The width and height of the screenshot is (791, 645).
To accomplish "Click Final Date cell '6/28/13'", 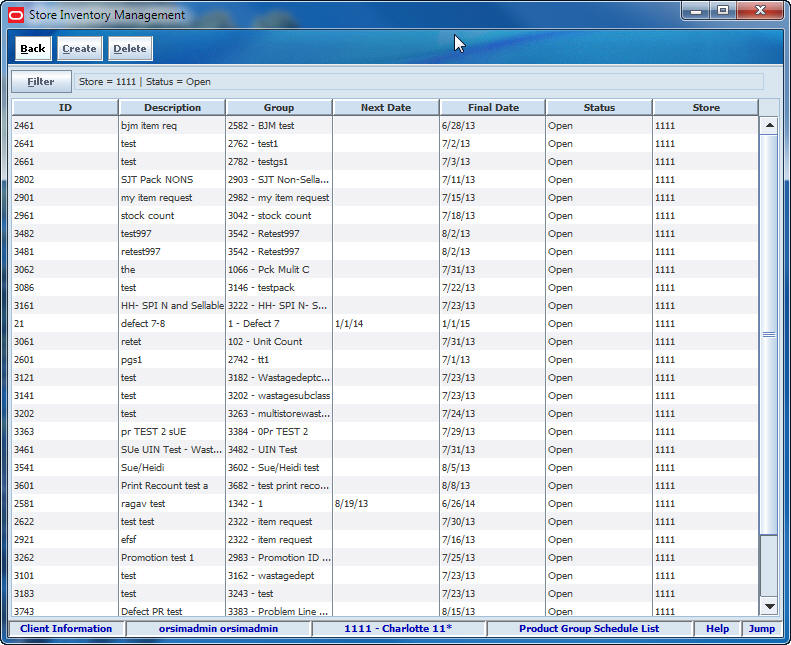I will (x=458, y=126).
